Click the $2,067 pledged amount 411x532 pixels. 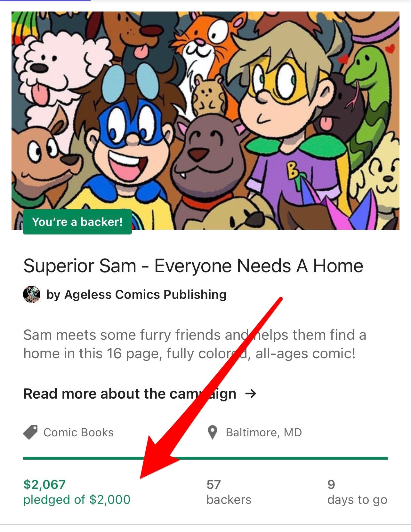tap(44, 484)
